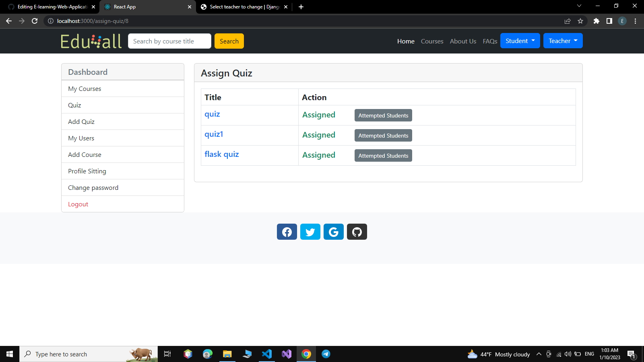Expand the Teacher dropdown
Viewport: 644px width, 362px height.
(x=563, y=41)
